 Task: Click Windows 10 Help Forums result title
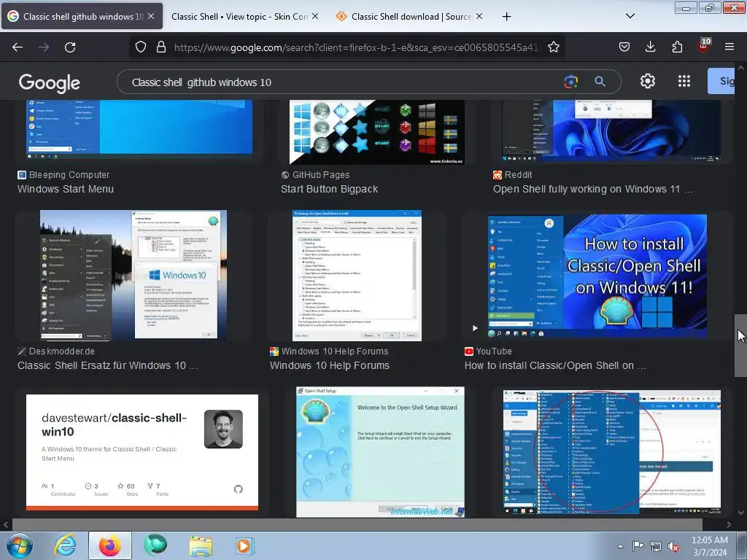[x=330, y=366]
